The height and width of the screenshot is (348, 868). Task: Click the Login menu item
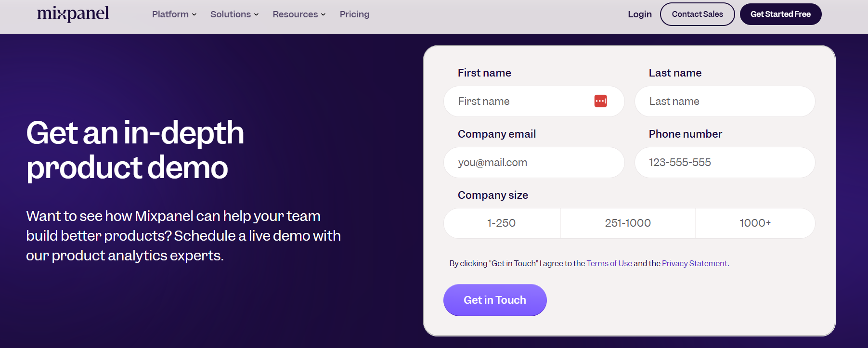(x=639, y=14)
